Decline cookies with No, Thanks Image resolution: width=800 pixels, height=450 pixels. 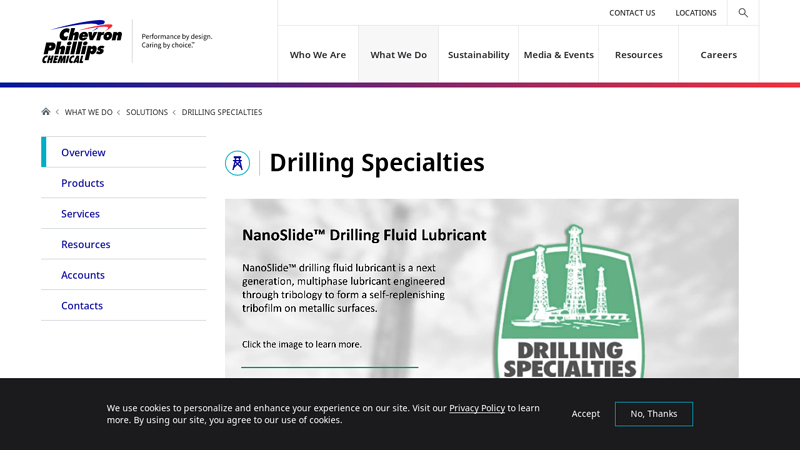654,414
